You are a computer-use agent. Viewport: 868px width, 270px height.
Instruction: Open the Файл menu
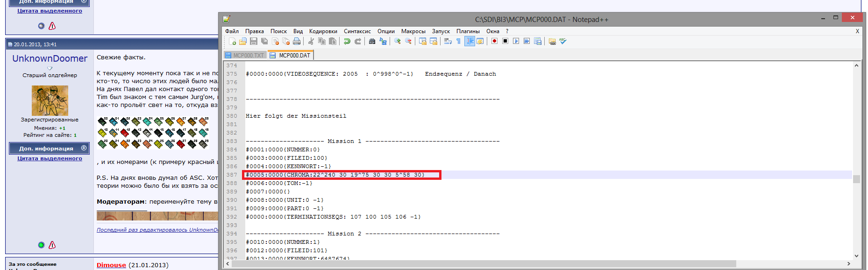pyautogui.click(x=232, y=31)
